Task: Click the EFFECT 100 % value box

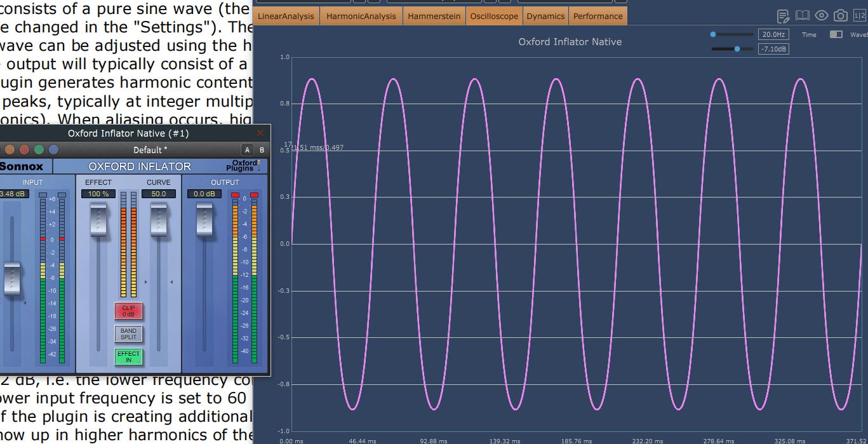Action: tap(98, 194)
